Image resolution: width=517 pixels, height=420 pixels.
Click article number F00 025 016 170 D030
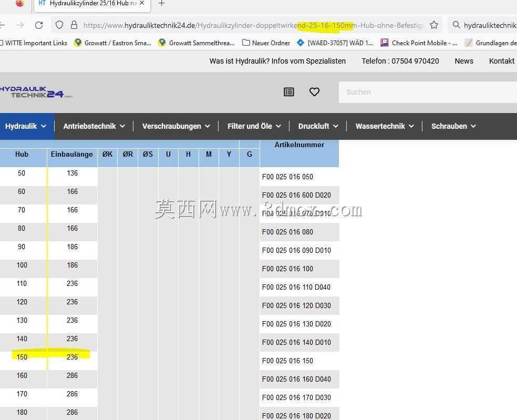[x=296, y=397]
